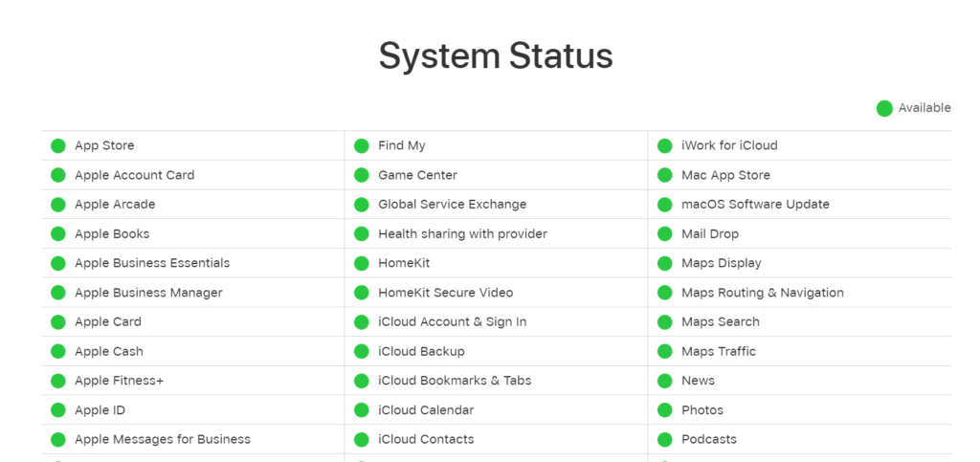This screenshot has width=980, height=462.
Task: Select iCloud Account & Sign In
Action: point(452,322)
